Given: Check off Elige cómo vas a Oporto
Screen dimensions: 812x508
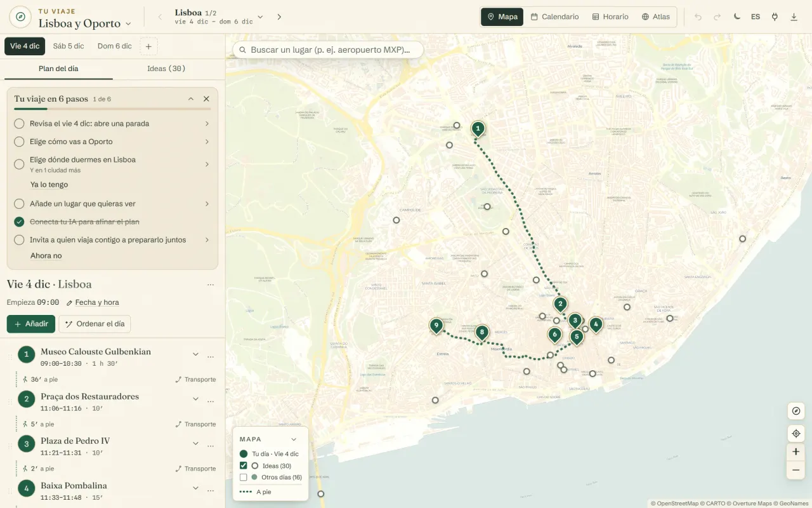Looking at the screenshot, I should pyautogui.click(x=19, y=142).
